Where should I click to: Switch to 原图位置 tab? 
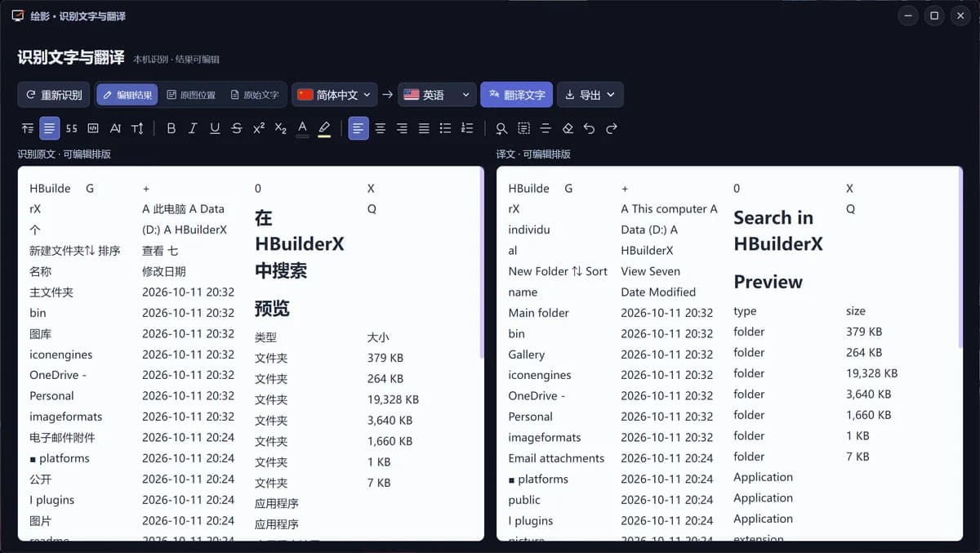191,95
